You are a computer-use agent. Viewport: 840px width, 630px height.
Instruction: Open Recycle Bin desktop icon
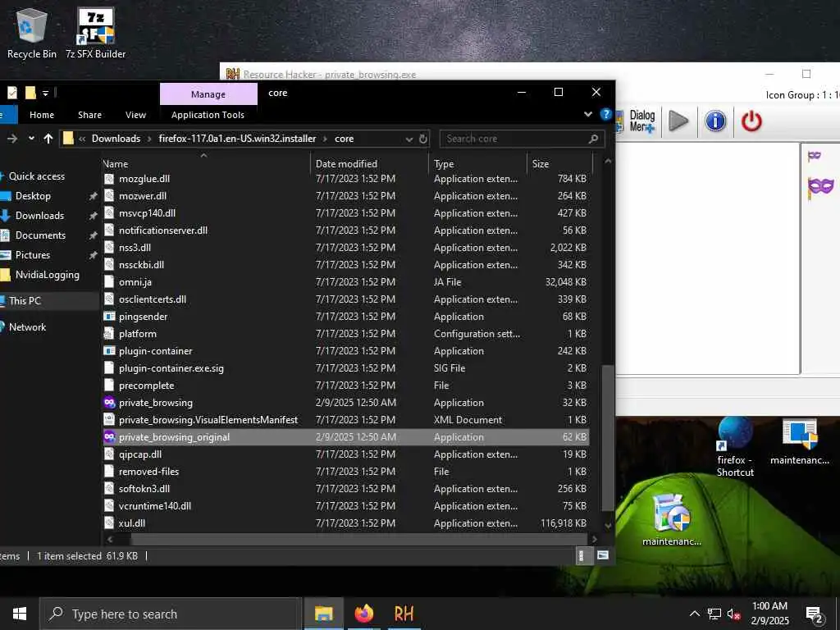pos(32,33)
